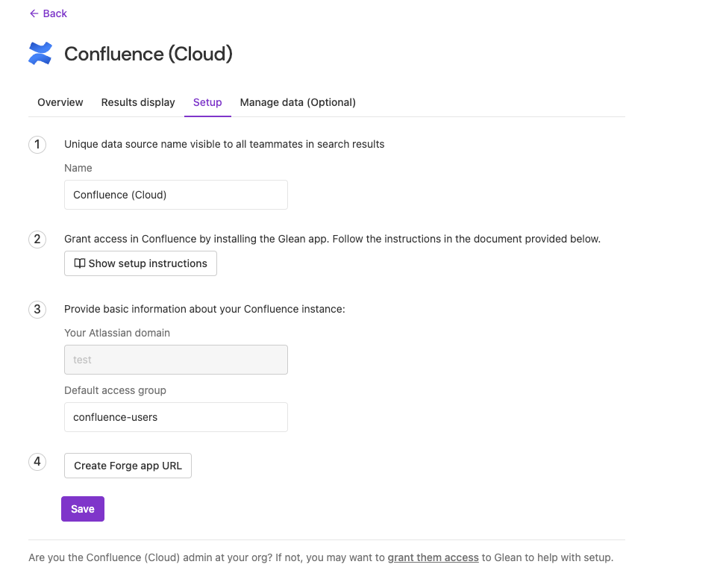
Task: Click the step 4 number circle
Action: coord(37,462)
